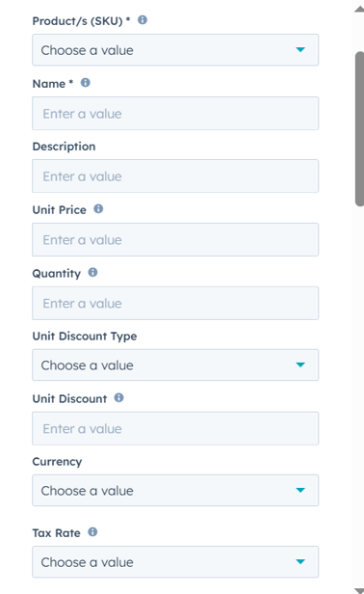Open the Currency dropdown
Screen dimensions: 364x594
(175, 491)
